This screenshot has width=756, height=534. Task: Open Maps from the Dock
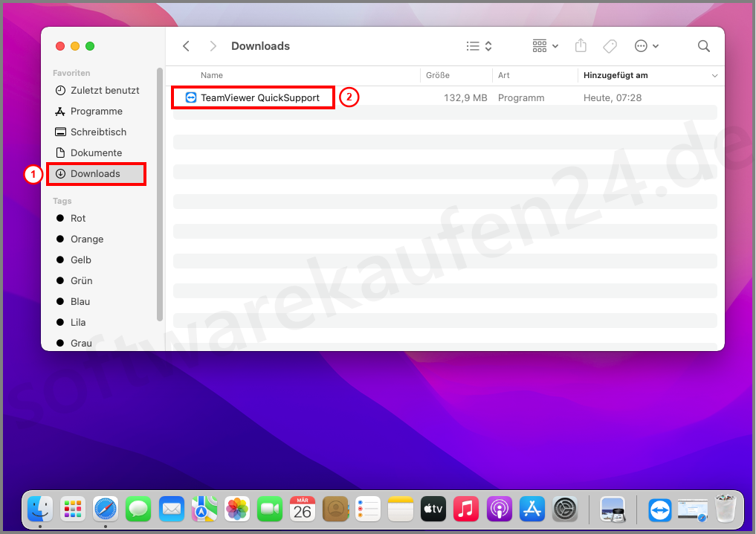204,509
